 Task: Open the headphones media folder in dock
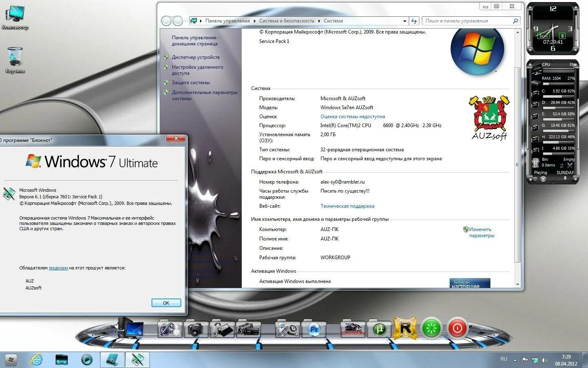[x=222, y=329]
